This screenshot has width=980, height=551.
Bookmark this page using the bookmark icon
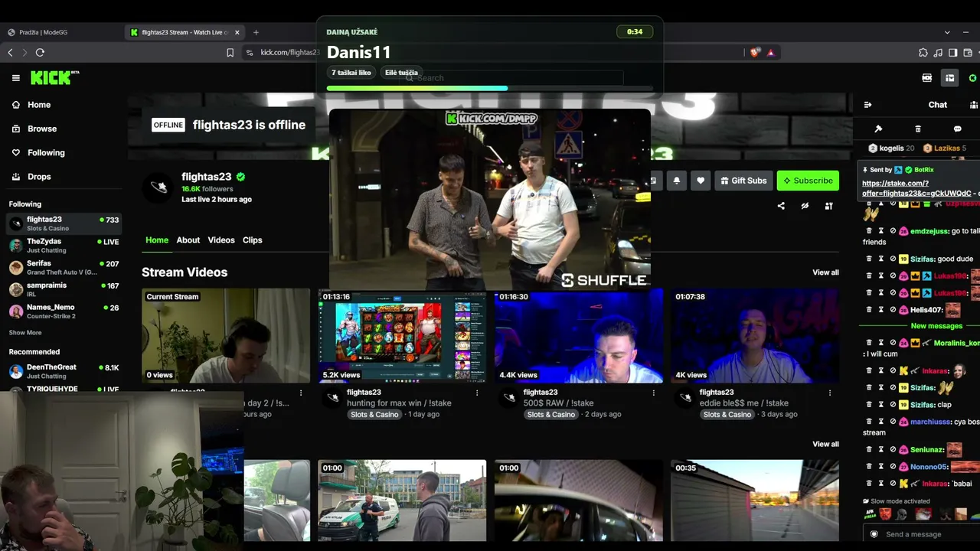click(x=230, y=52)
